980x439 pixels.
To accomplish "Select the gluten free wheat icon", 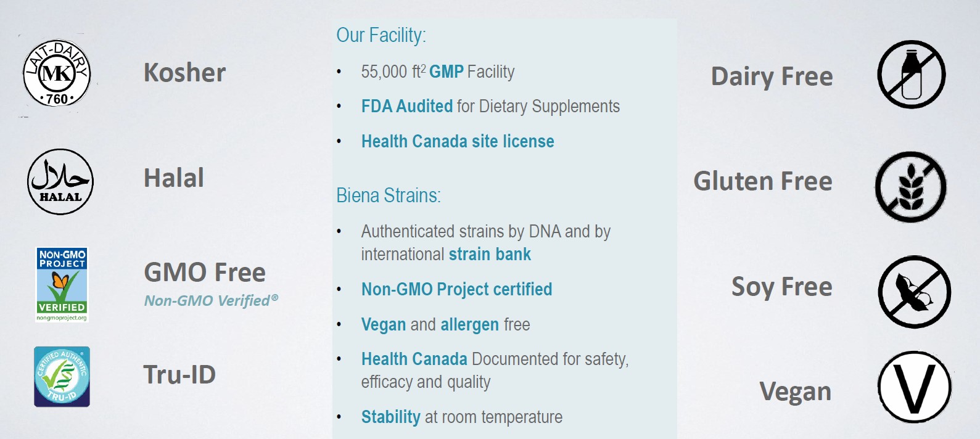I will (911, 187).
